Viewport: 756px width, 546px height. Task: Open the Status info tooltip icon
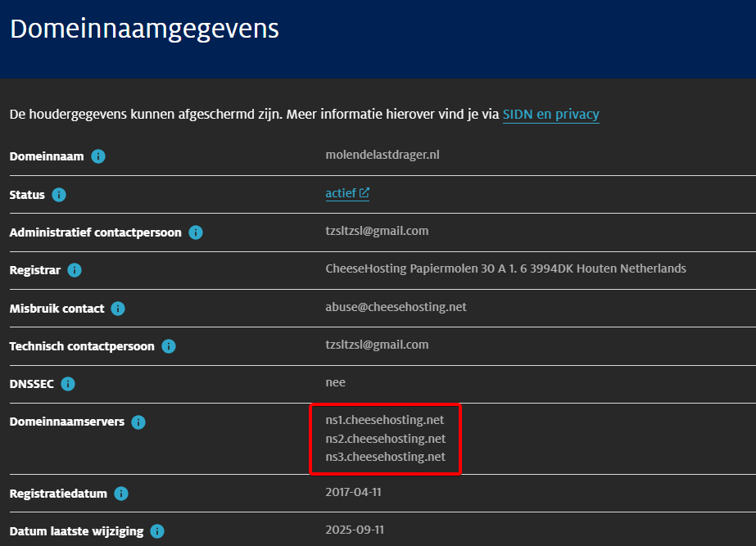59,195
